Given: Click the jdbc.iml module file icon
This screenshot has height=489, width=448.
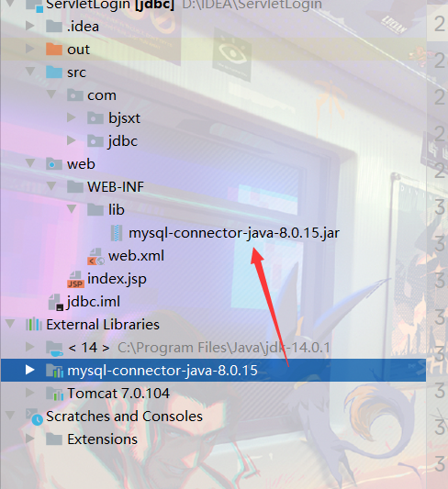Looking at the screenshot, I should [56, 302].
